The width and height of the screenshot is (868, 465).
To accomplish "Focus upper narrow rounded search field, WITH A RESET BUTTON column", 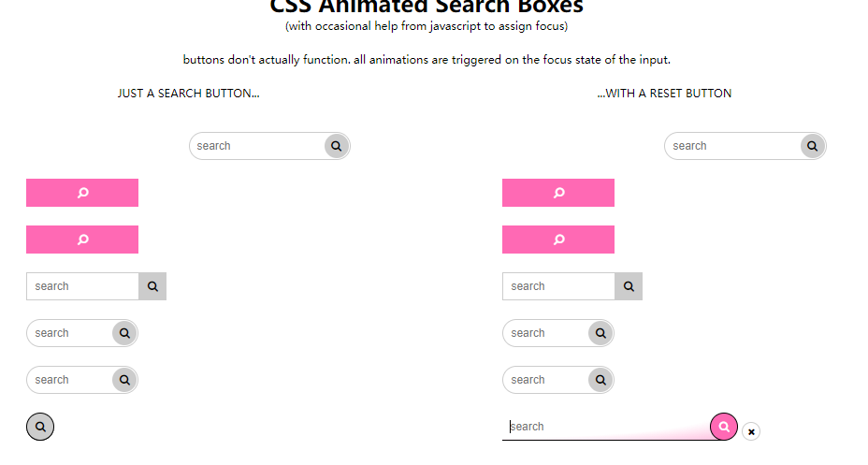I will point(545,333).
